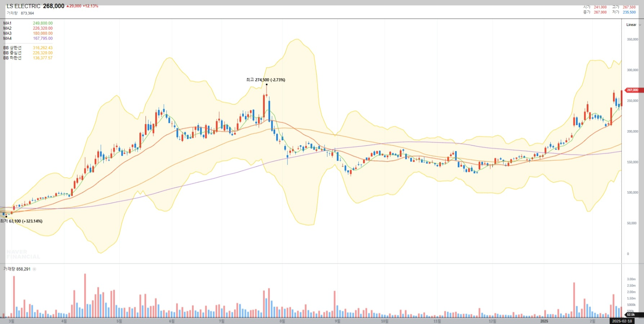This screenshot has width=644, height=324.
Task: Click the 2025-02-18 date label on time axis
Action: pos(622,321)
